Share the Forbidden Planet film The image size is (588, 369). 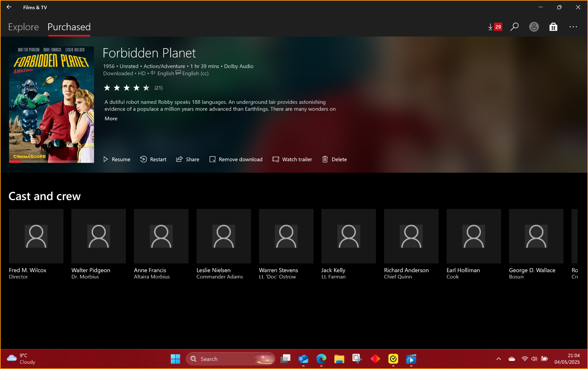coord(188,159)
